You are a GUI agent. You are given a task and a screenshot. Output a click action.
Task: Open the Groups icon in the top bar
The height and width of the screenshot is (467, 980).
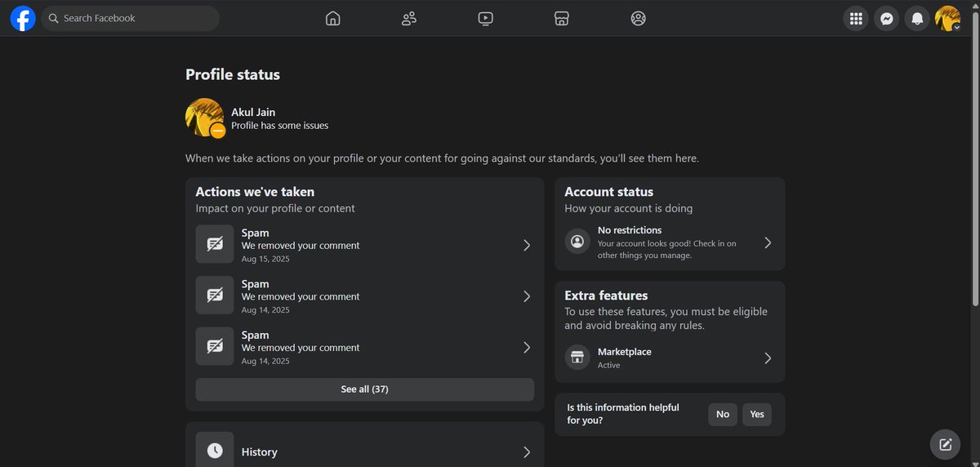(638, 18)
